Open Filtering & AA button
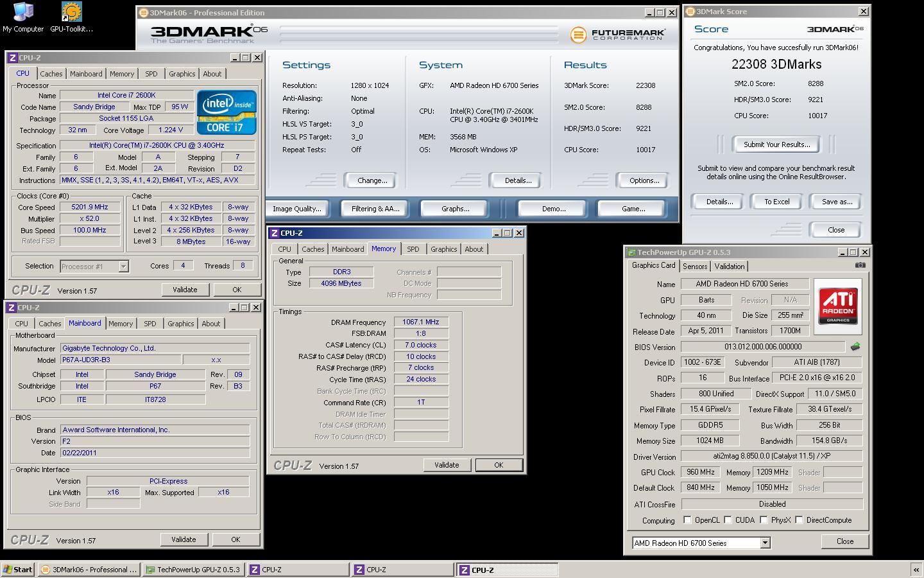This screenshot has width=924, height=578. point(375,209)
